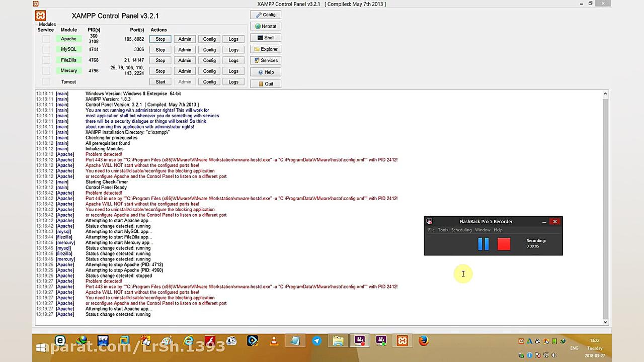Screen dimensions: 644x362
Task: Open Adobe Flash from the taskbar
Action: click(210, 341)
